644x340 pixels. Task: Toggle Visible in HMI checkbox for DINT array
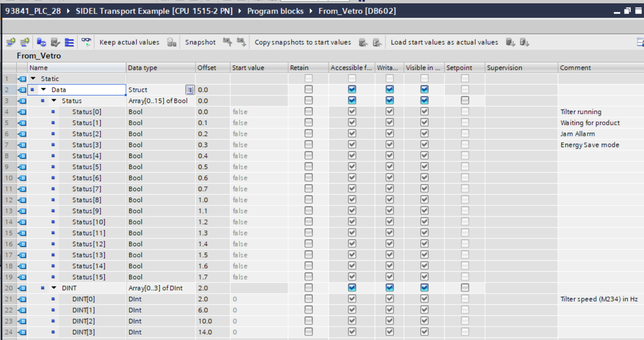click(x=424, y=288)
